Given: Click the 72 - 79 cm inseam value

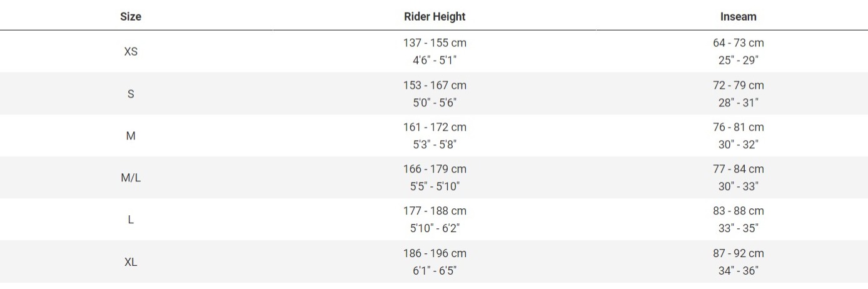Looking at the screenshot, I should (738, 85).
